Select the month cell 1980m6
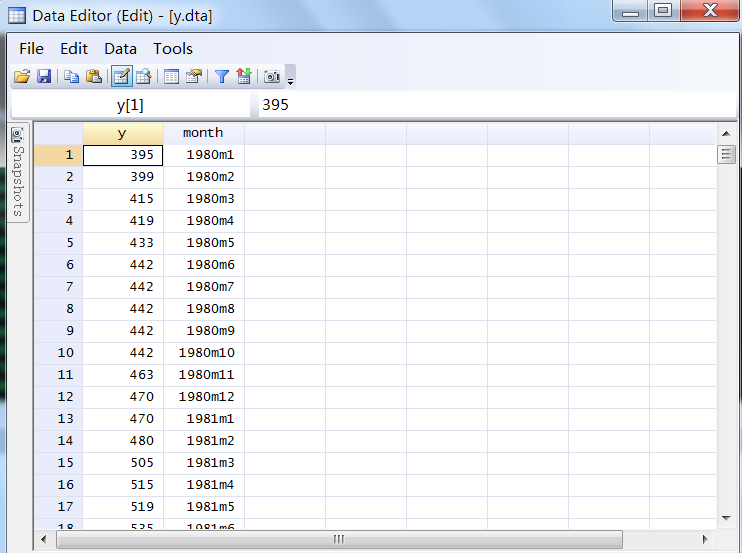 pos(204,265)
